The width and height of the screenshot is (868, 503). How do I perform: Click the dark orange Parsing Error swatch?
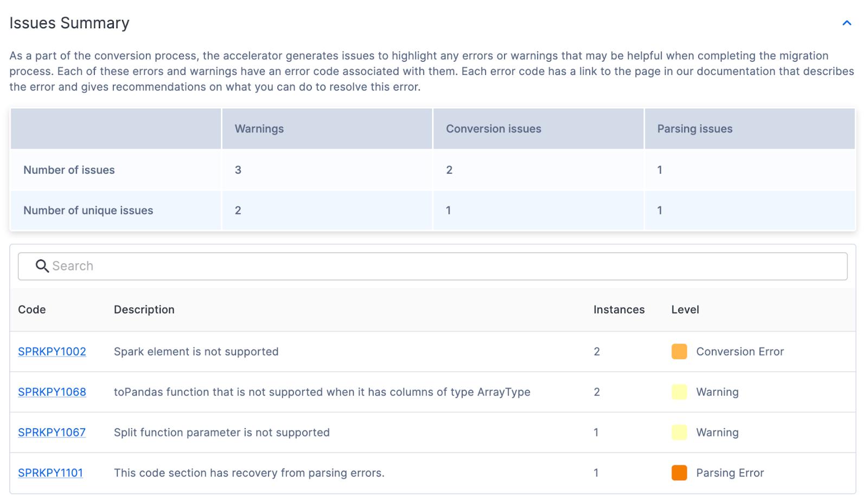pyautogui.click(x=679, y=473)
